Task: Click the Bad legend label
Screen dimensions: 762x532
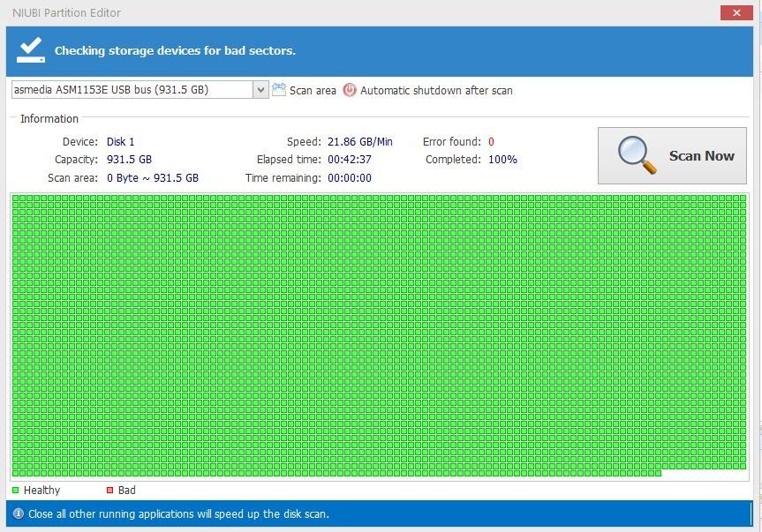Action: [x=127, y=491]
